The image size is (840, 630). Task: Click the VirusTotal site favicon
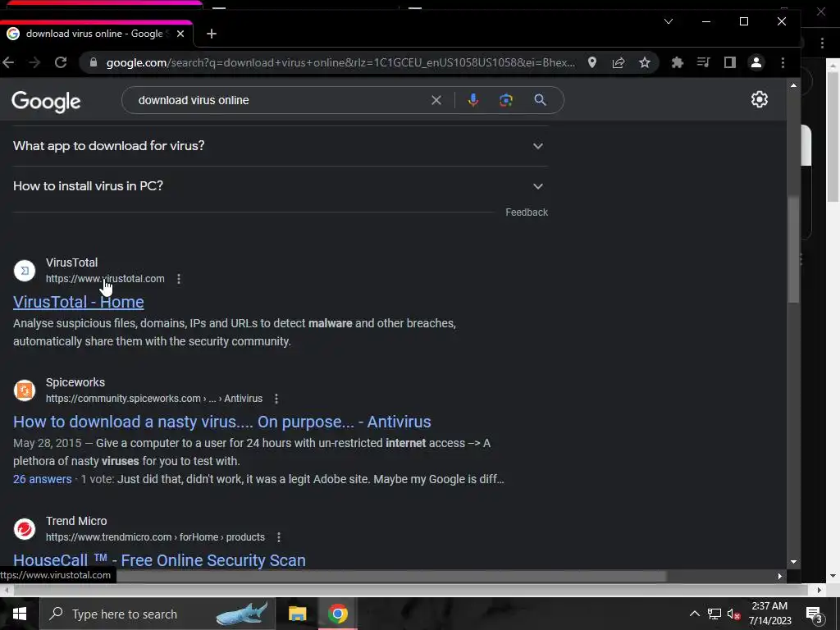[24, 271]
